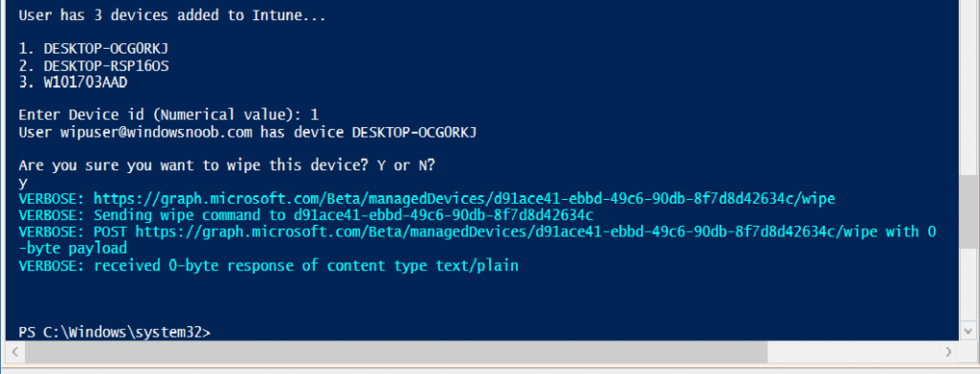
Task: Click at the PS C:\Windows\system32> prompt
Action: pyautogui.click(x=115, y=332)
